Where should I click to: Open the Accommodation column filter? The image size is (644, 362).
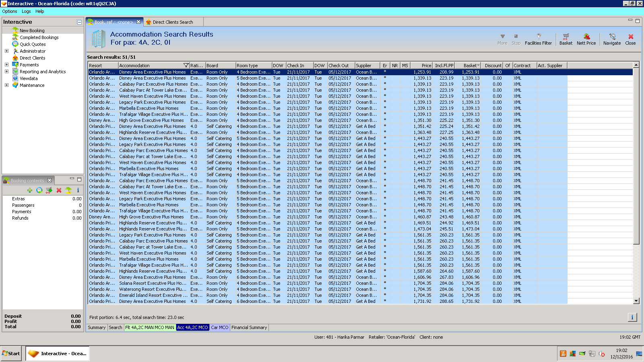pyautogui.click(x=186, y=66)
